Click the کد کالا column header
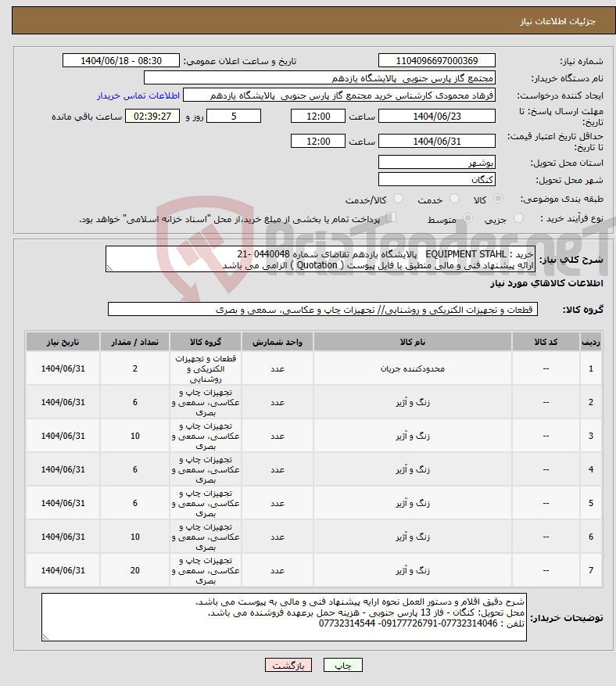The height and width of the screenshot is (686, 616). coord(546,342)
